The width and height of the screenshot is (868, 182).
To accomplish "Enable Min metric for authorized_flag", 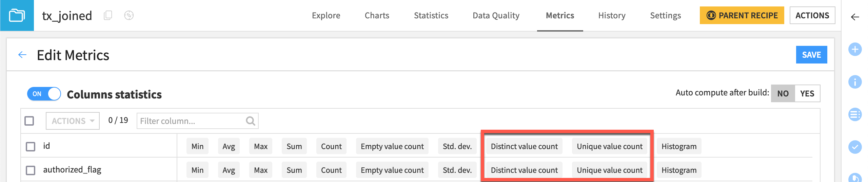I will 197,170.
